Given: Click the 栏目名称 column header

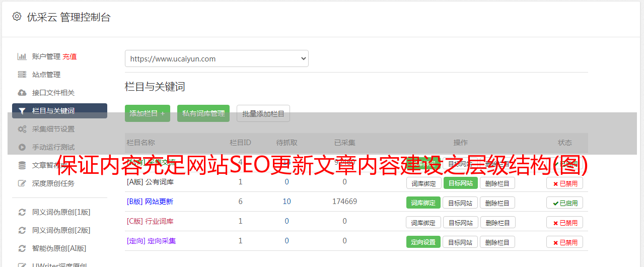Looking at the screenshot, I should tap(141, 143).
